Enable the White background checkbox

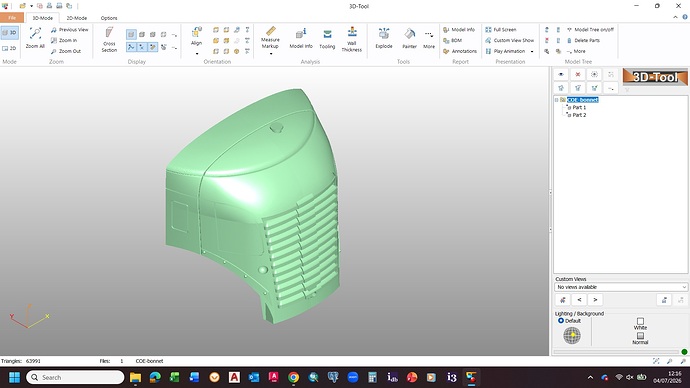point(640,321)
